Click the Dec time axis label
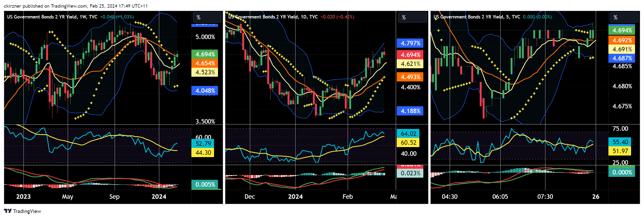The width and height of the screenshot is (644, 218). click(250, 197)
